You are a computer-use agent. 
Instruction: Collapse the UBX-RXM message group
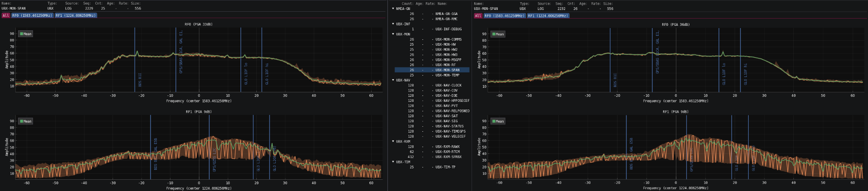click(393, 141)
